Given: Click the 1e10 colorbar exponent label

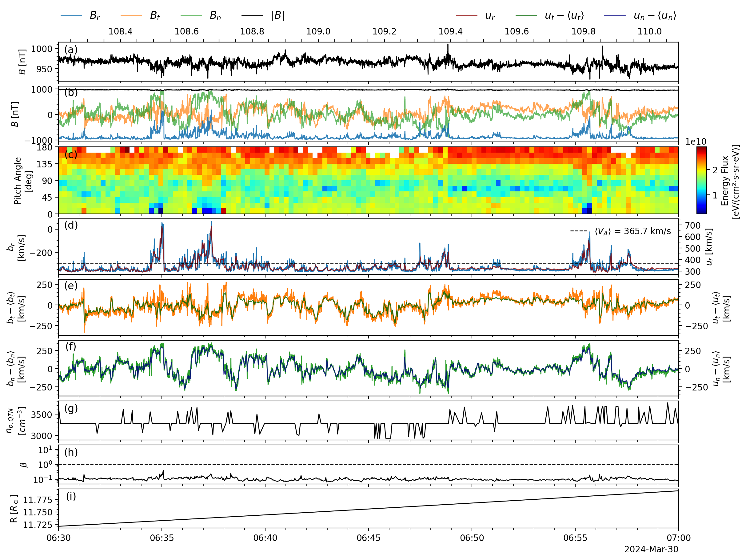Looking at the screenshot, I should 696,142.
